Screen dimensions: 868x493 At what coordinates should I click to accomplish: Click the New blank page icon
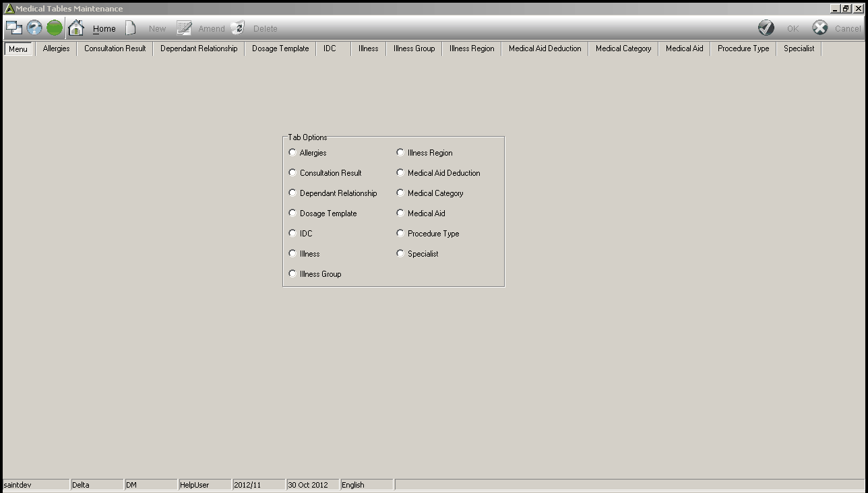[131, 28]
